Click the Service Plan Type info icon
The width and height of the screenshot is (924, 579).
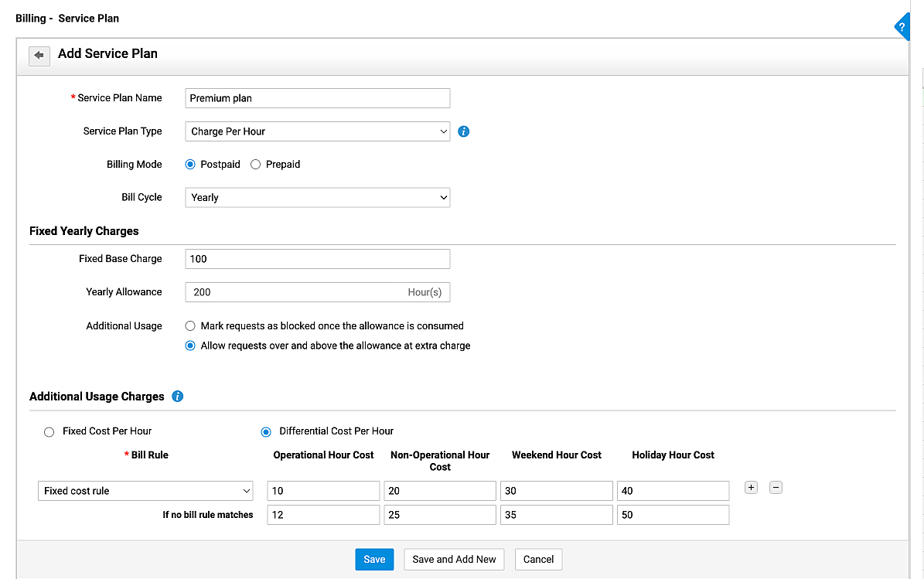[x=464, y=131]
